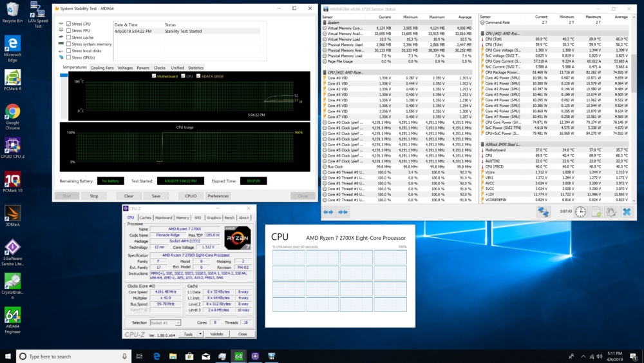Click the taskbar volume icon

point(599,357)
